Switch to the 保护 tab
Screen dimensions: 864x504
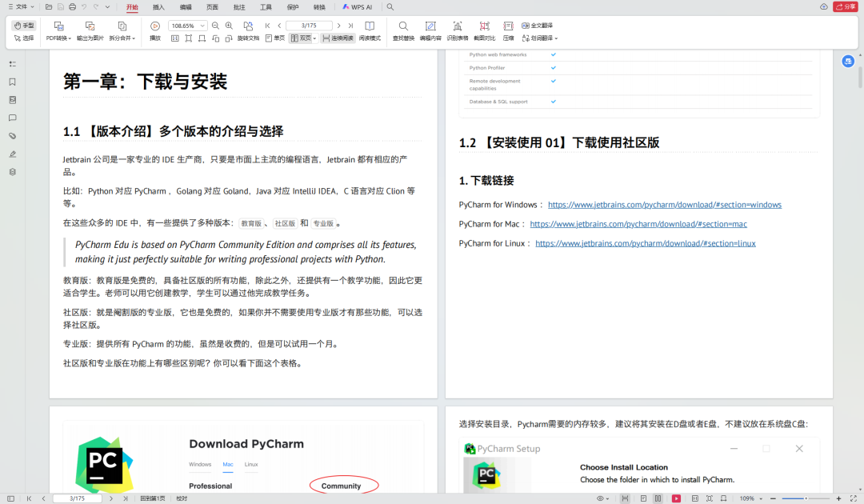[293, 7]
